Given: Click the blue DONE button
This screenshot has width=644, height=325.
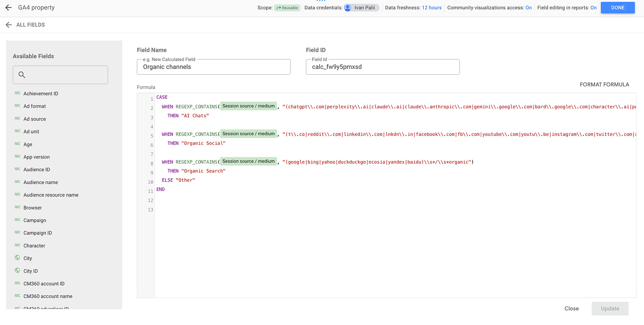Looking at the screenshot, I should (x=618, y=8).
